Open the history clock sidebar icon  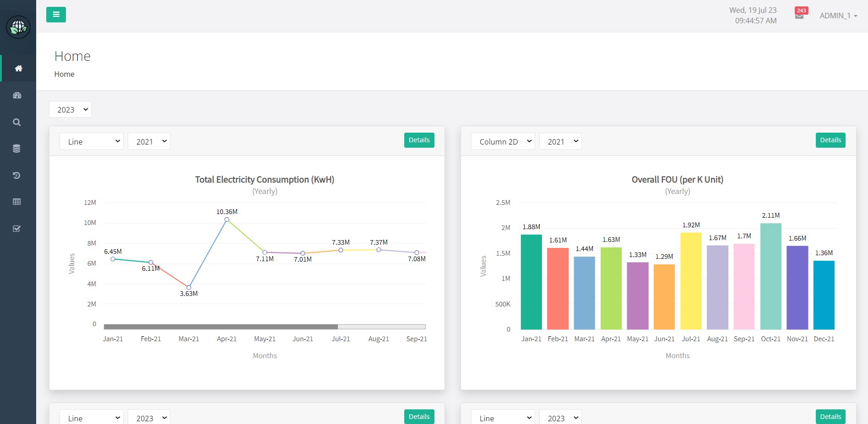point(17,175)
